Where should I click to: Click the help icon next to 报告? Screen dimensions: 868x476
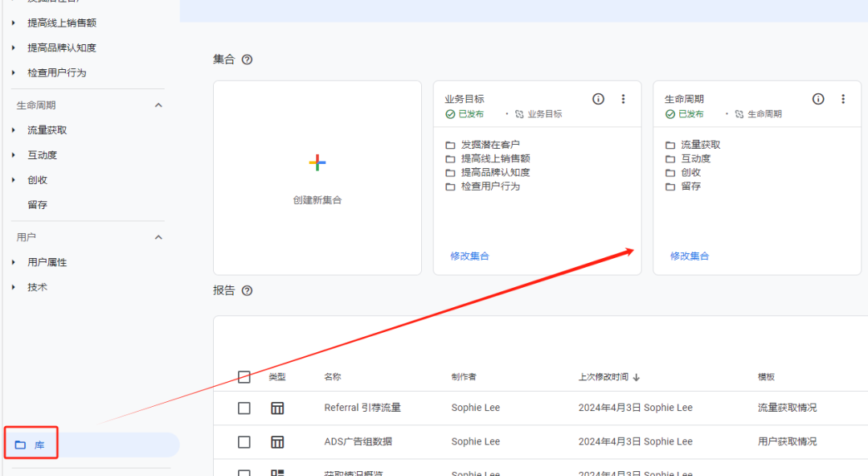click(247, 291)
